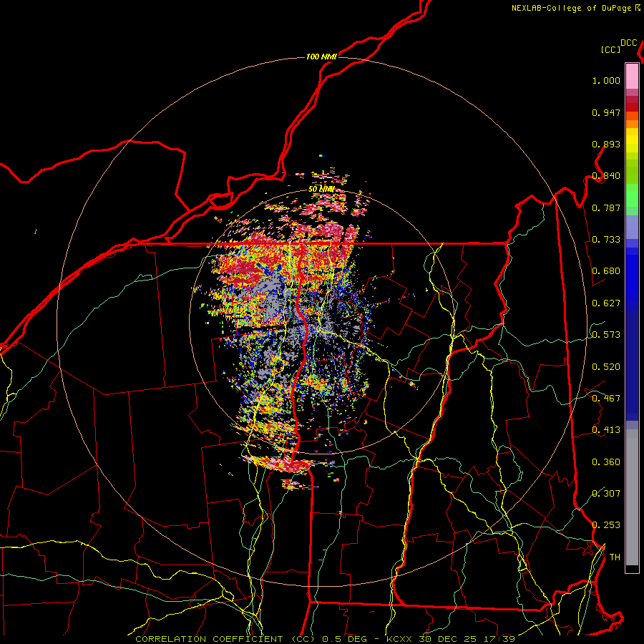Click the 0.680 scale value
The height and width of the screenshot is (644, 644).
coord(606,271)
